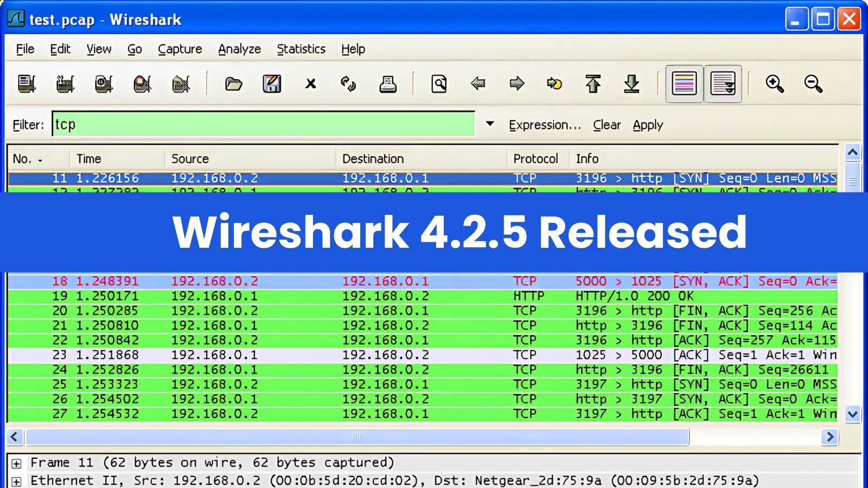Select packet 25 at time 1.253323
This screenshot has height=488, width=868.
tap(423, 384)
